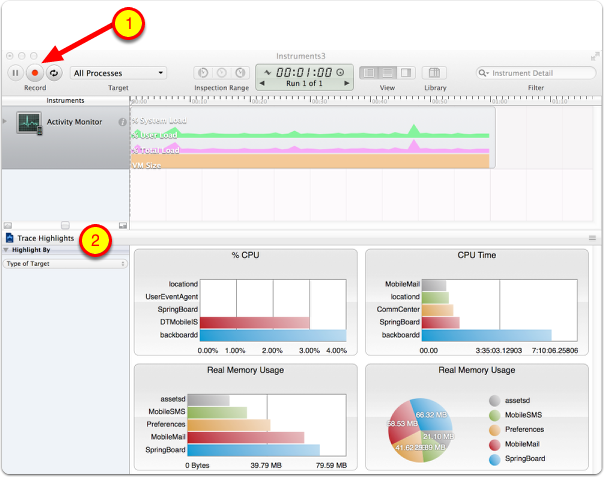Pause the recording in the toolbar
This screenshot has width=604, height=477.
[x=16, y=73]
